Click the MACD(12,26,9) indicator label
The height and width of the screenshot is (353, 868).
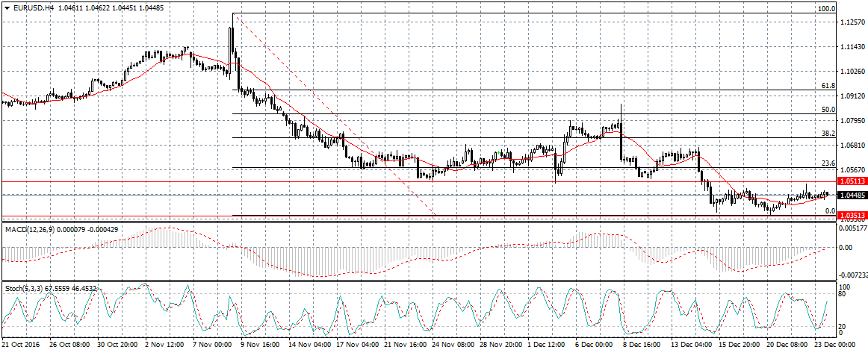[33, 228]
